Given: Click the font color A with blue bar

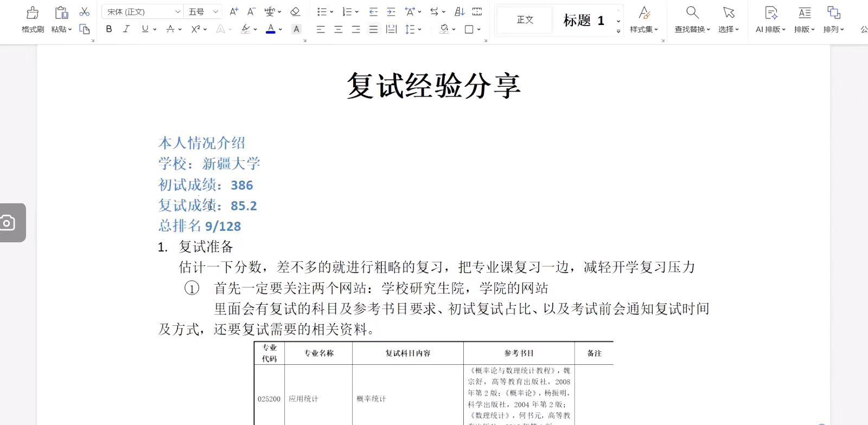Looking at the screenshot, I should pyautogui.click(x=271, y=29).
